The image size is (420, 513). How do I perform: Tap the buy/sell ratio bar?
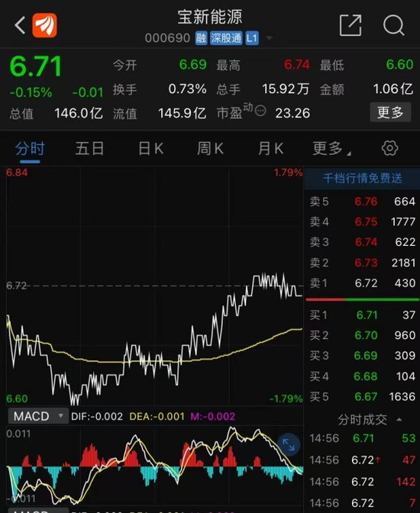click(363, 299)
